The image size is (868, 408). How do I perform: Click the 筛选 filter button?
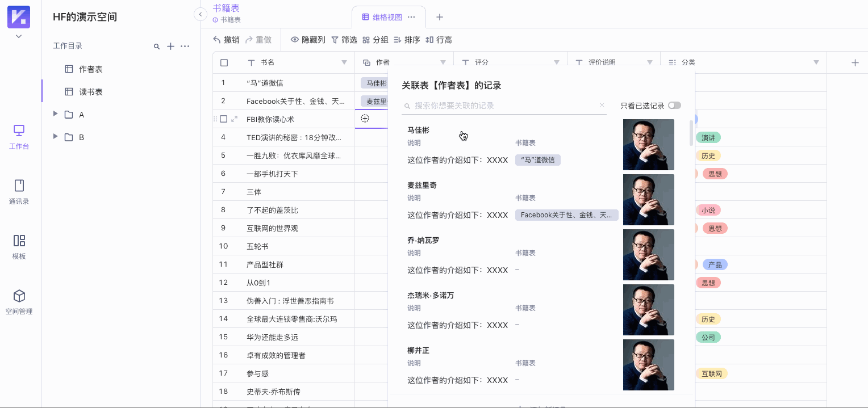[344, 40]
